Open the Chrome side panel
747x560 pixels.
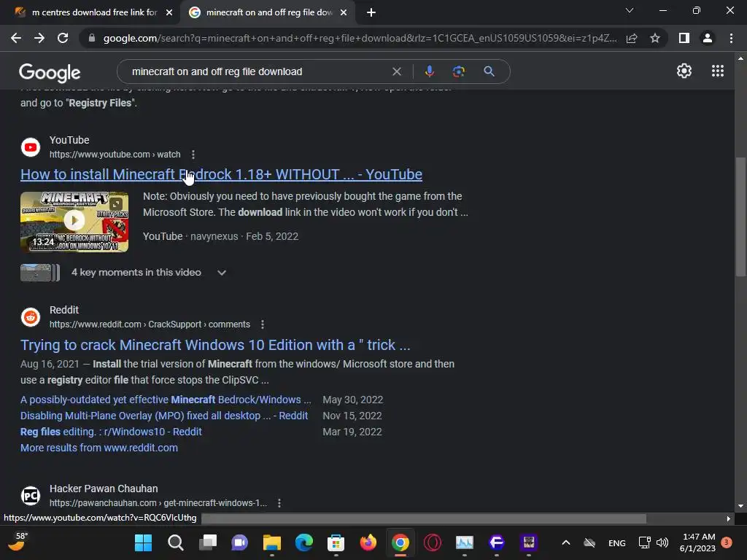click(684, 38)
